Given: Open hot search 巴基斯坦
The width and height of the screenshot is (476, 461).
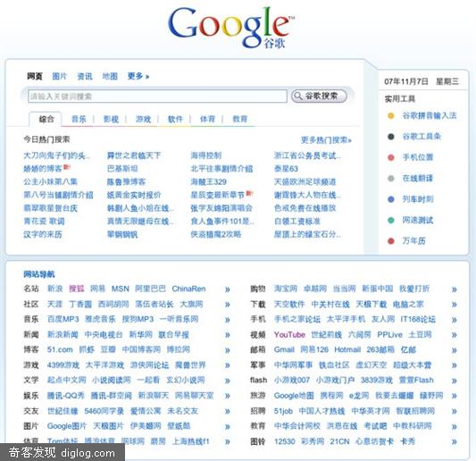Looking at the screenshot, I should click(122, 169).
